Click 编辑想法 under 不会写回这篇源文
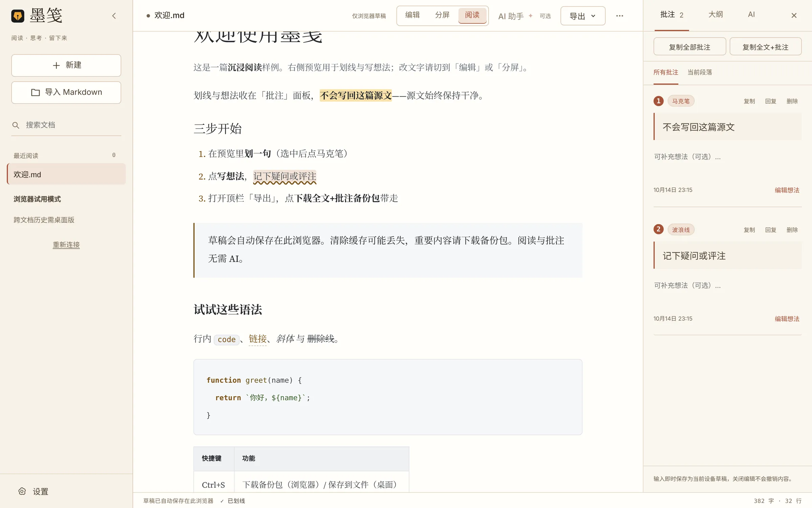 pos(787,190)
